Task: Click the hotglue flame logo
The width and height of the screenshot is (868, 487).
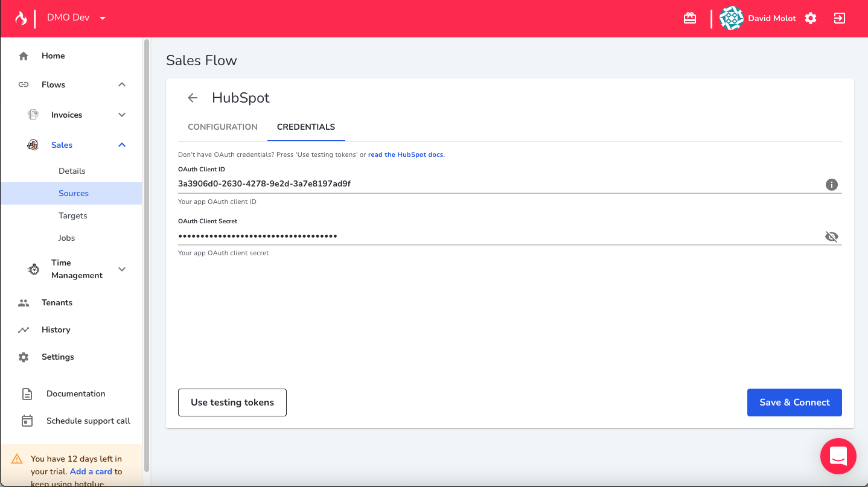Action: [x=21, y=18]
